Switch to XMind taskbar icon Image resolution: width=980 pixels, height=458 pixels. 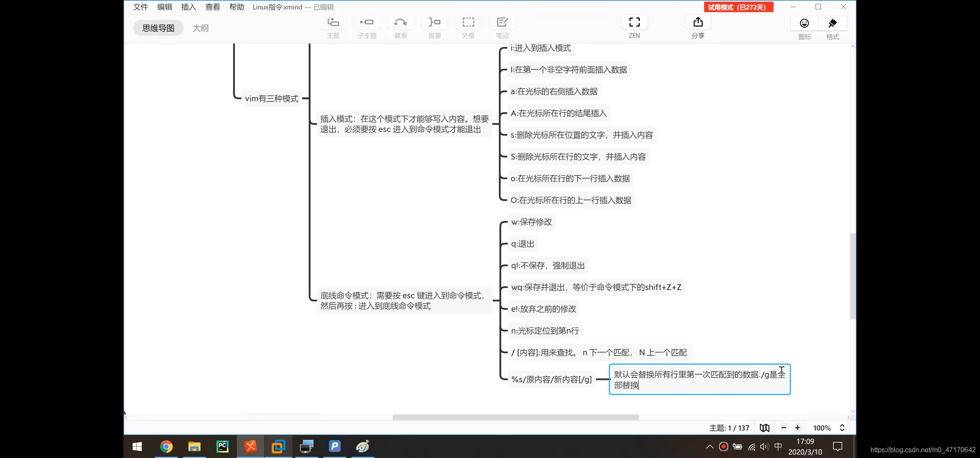tap(250, 447)
